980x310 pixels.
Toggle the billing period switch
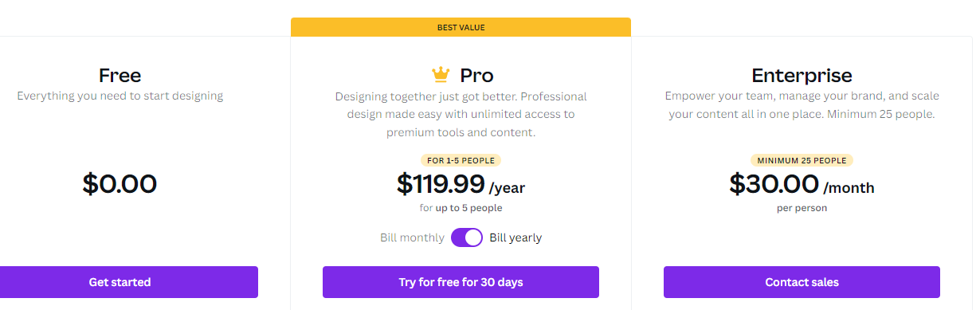(x=467, y=237)
